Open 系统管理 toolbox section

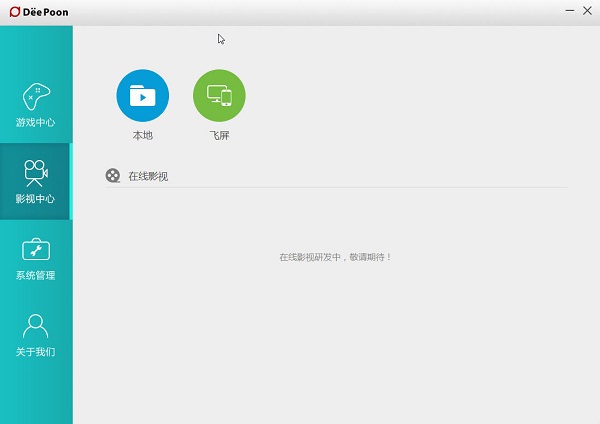tap(36, 259)
